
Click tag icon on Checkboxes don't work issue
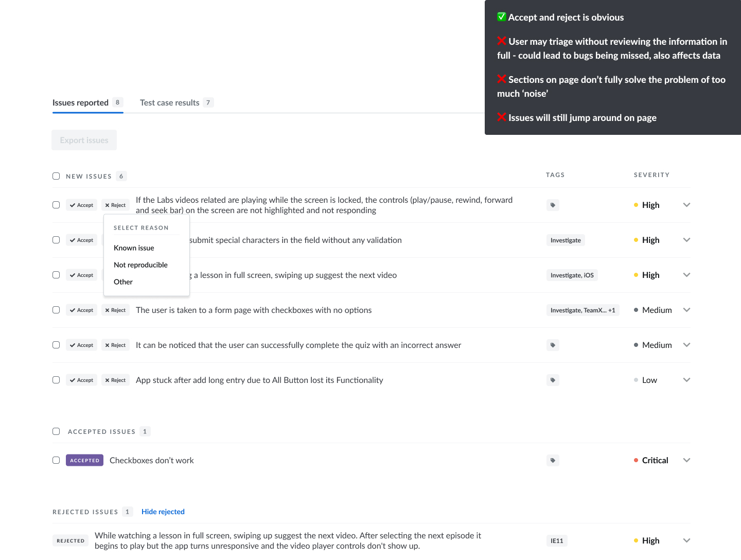point(553,461)
